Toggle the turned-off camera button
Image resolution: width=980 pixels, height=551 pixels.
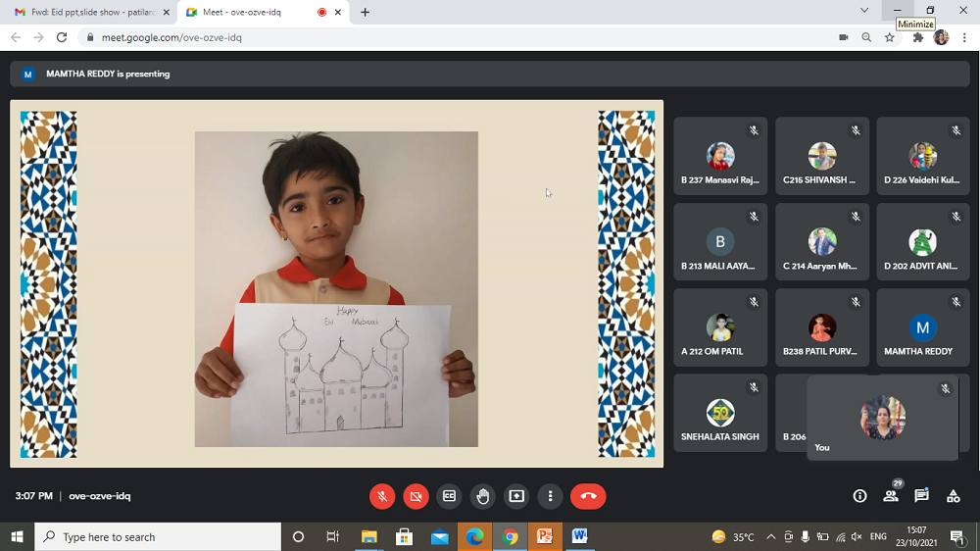click(x=416, y=496)
